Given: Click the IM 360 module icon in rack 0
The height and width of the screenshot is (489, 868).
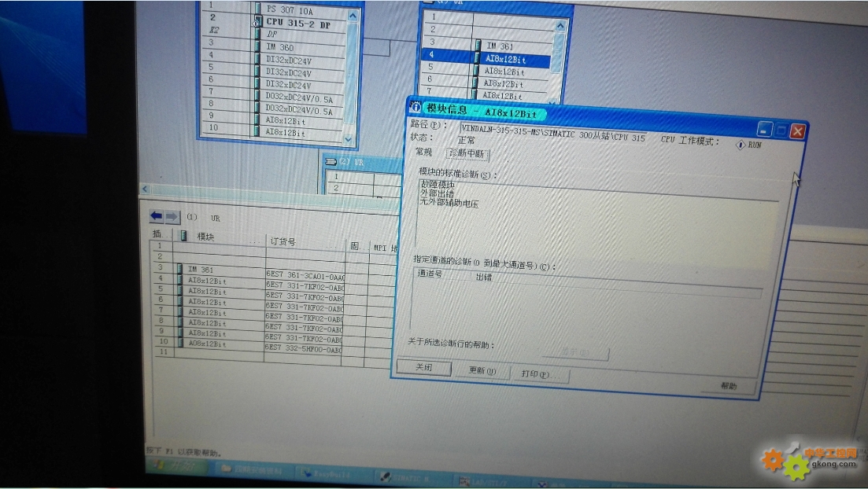Looking at the screenshot, I should click(x=257, y=46).
